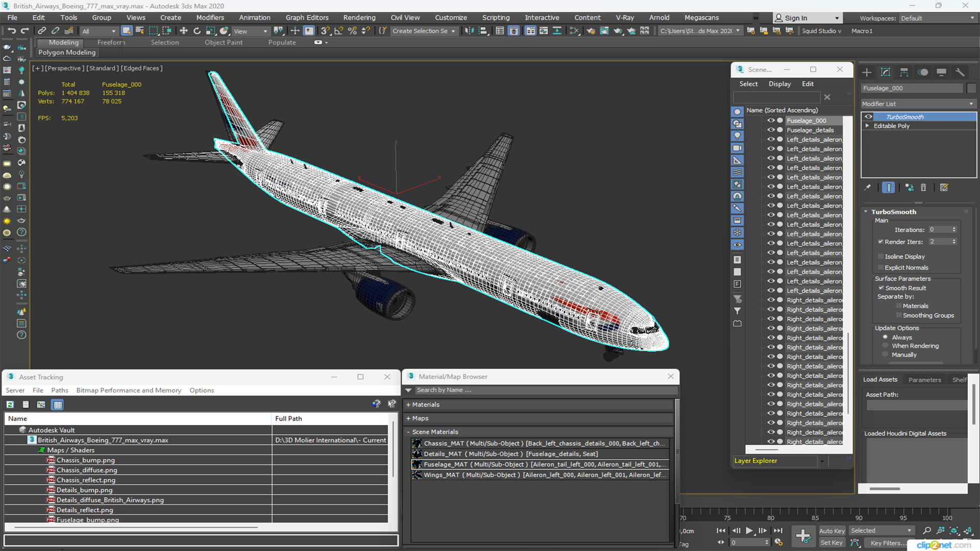This screenshot has height=551, width=980.
Task: Enable Isoline Display checkbox
Action: pyautogui.click(x=883, y=256)
